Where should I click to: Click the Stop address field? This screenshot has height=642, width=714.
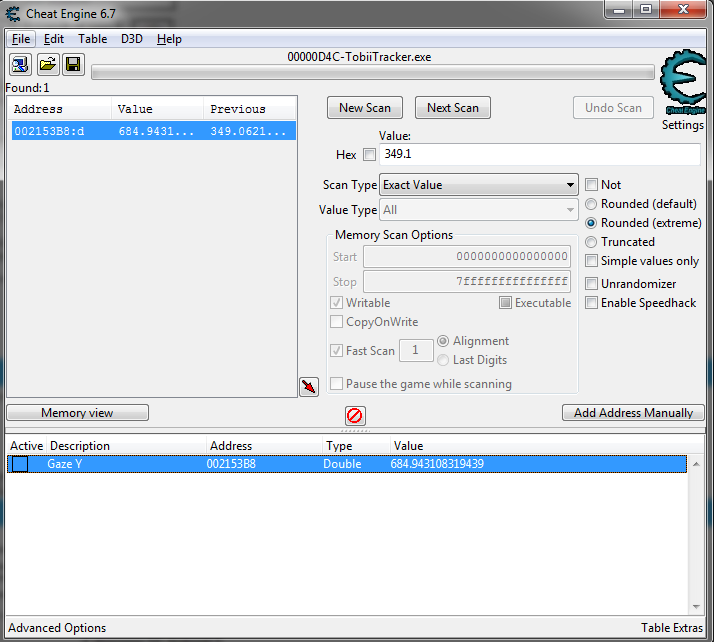pyautogui.click(x=467, y=281)
